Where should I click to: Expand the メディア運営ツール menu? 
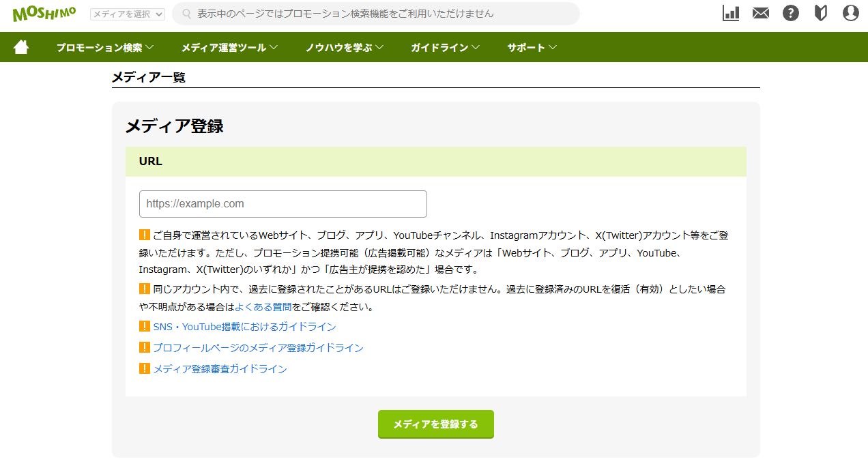(229, 48)
